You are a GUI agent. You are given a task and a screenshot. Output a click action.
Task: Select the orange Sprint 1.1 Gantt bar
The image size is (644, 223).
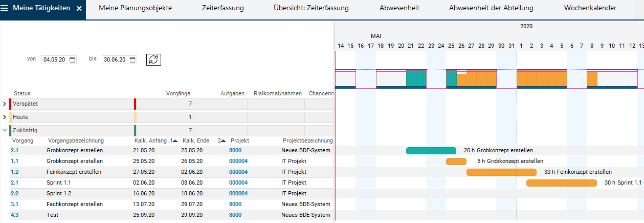click(x=561, y=183)
